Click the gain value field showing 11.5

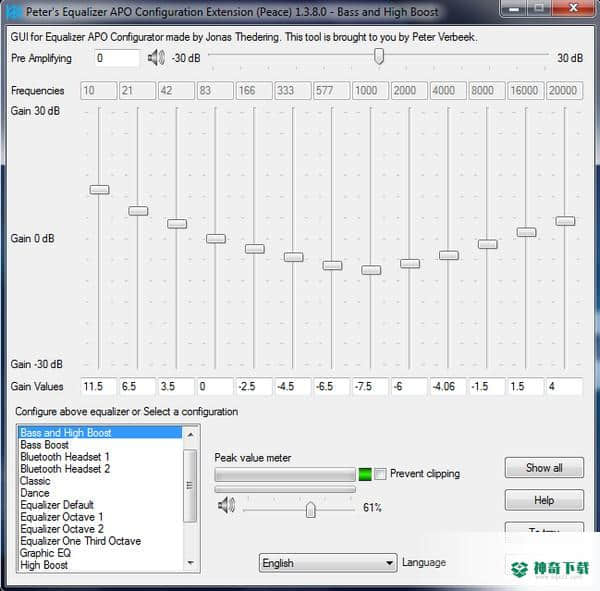98,386
